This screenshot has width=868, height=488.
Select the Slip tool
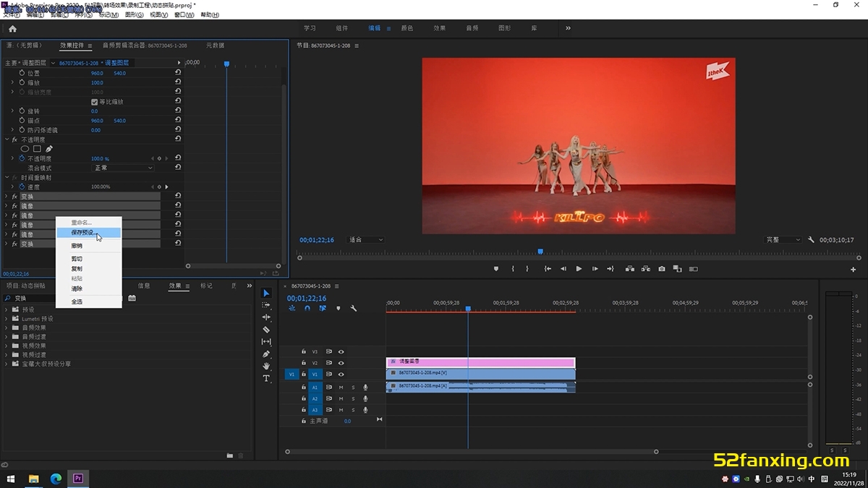click(x=266, y=342)
